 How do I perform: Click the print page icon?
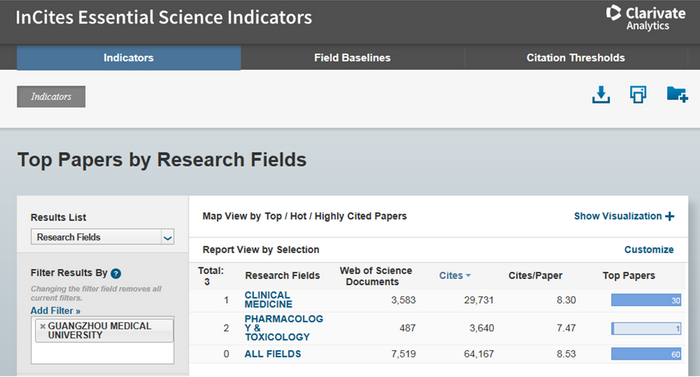point(638,95)
